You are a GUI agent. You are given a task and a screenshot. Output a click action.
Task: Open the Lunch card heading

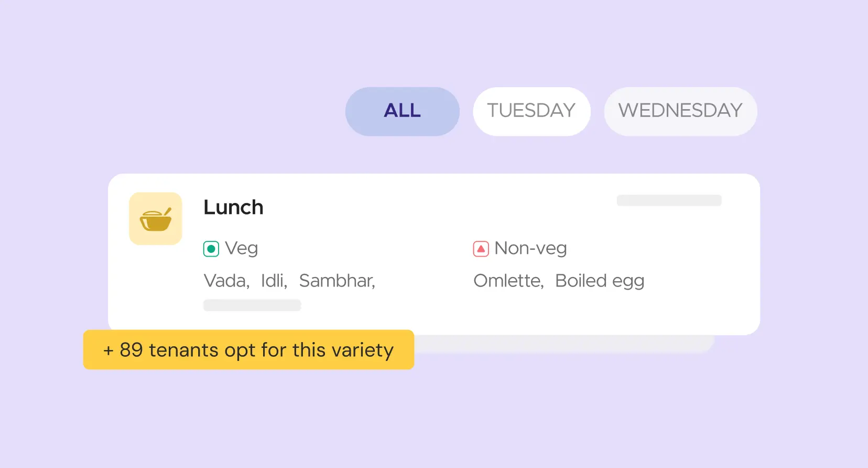pos(233,207)
